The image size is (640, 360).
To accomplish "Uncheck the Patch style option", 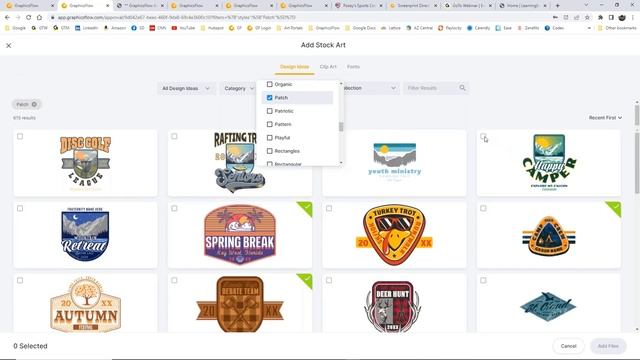I will [269, 98].
